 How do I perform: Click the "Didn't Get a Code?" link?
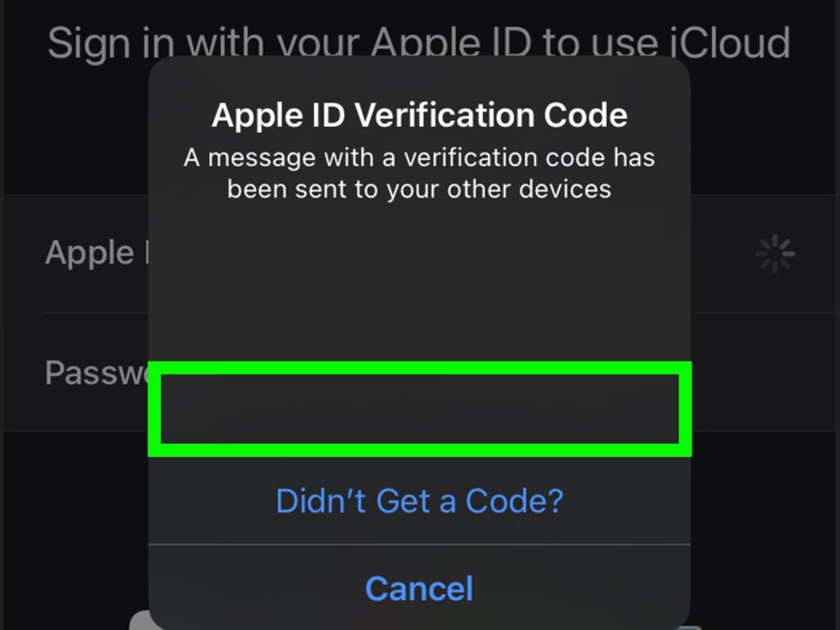pos(419,500)
